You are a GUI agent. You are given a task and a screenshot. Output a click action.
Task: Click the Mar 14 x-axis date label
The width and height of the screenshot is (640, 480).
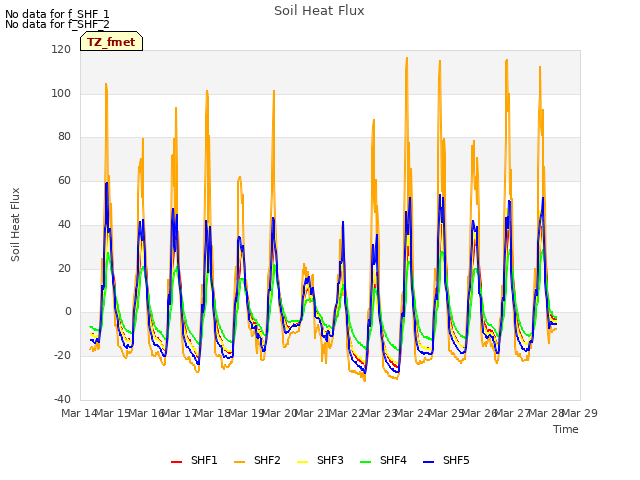[x=79, y=413]
